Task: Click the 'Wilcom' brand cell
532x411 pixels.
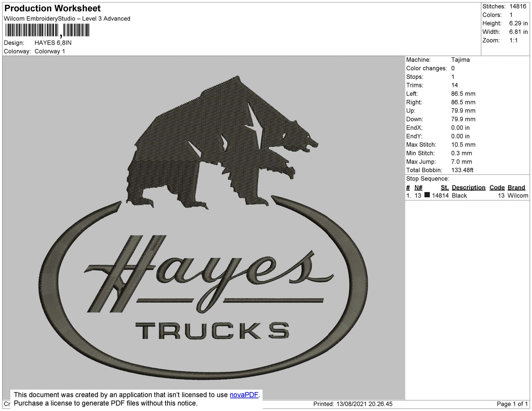Action: click(518, 195)
